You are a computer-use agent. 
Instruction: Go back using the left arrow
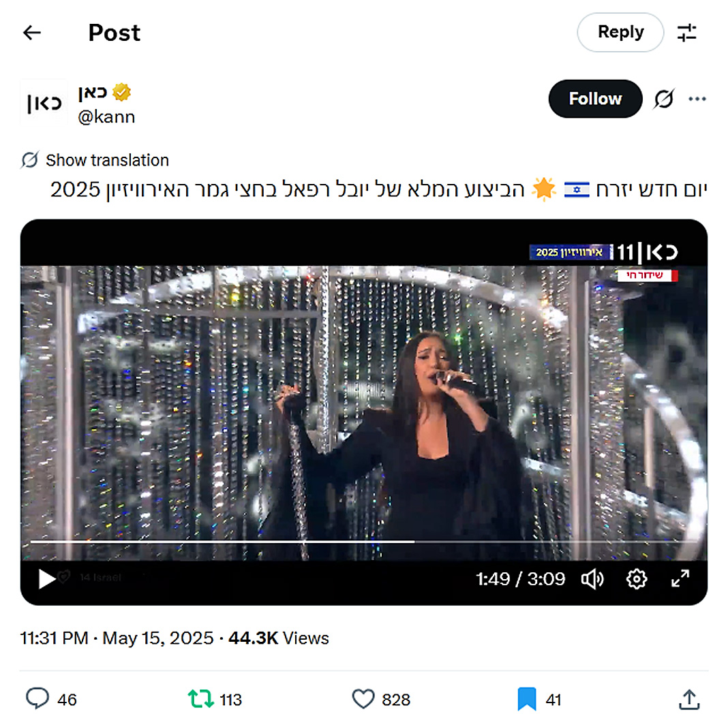[x=32, y=33]
